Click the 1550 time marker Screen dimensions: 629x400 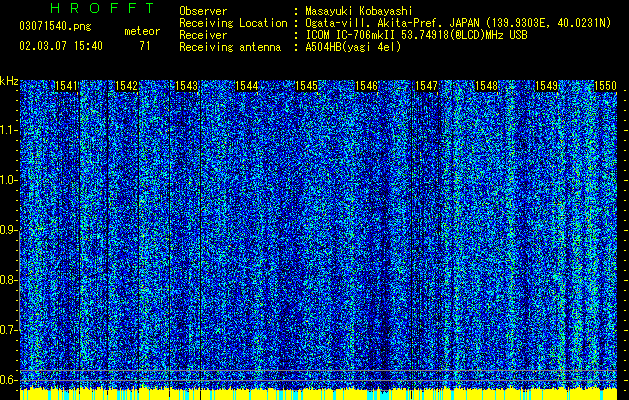pyautogui.click(x=605, y=86)
